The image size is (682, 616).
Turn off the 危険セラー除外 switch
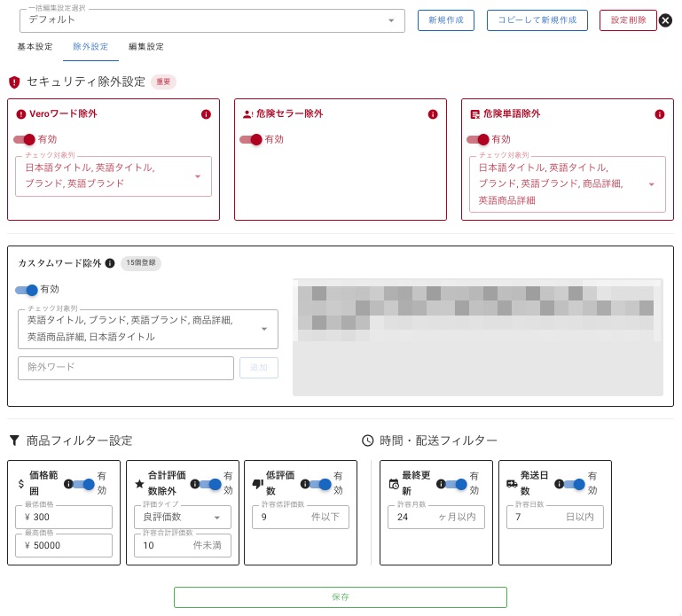(x=253, y=139)
